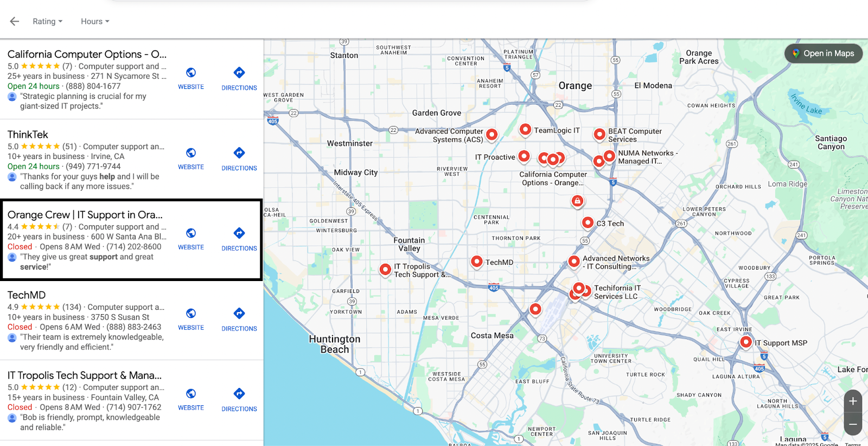This screenshot has height=446, width=868.
Task: Click Open in Maps button
Action: [x=824, y=53]
